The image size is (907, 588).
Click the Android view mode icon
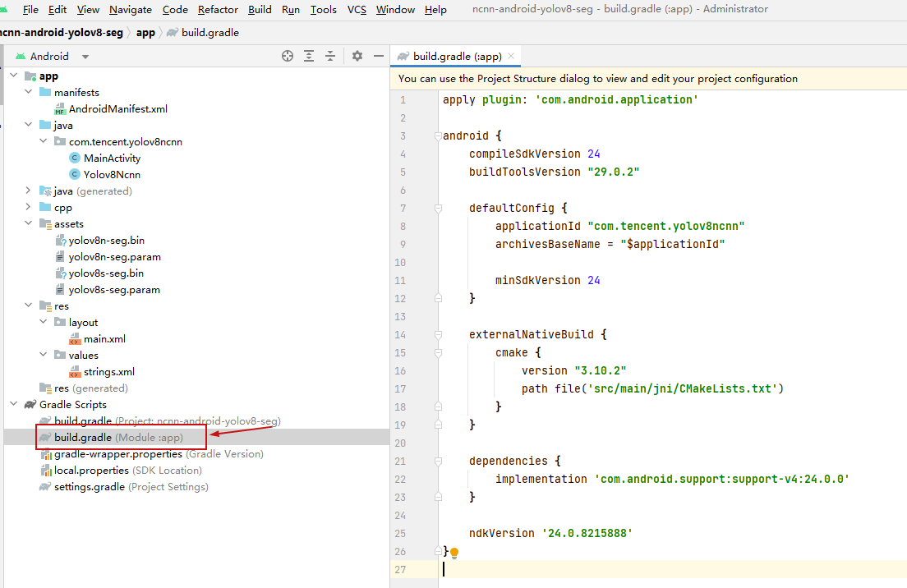pos(21,56)
